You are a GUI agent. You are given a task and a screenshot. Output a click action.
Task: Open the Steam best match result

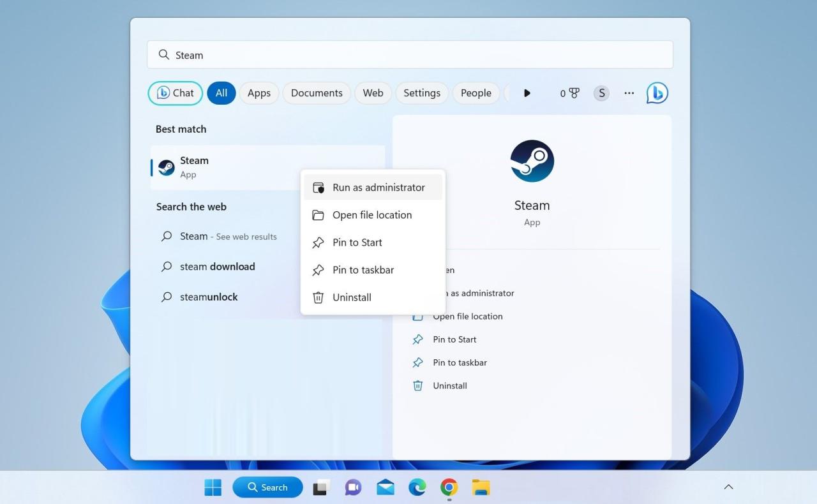click(267, 167)
